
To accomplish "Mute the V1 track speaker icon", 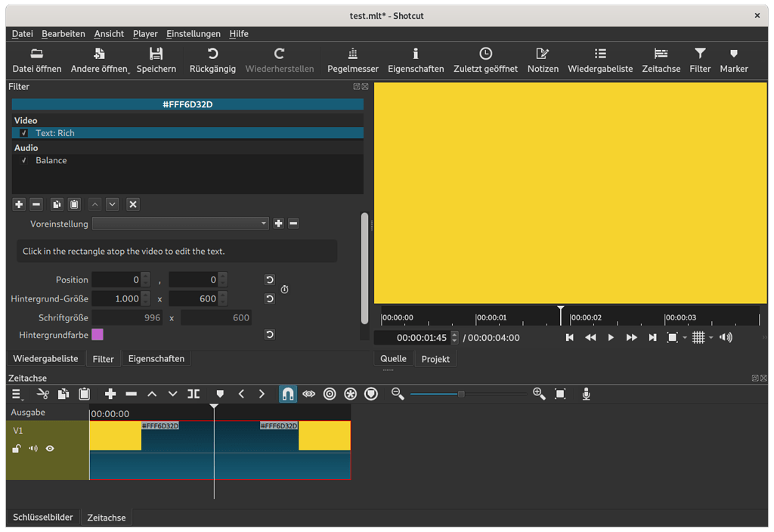I will coord(33,448).
